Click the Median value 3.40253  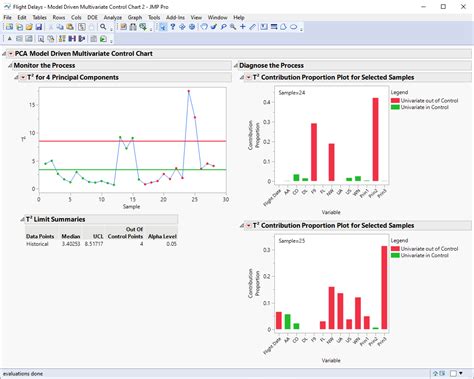click(x=71, y=244)
